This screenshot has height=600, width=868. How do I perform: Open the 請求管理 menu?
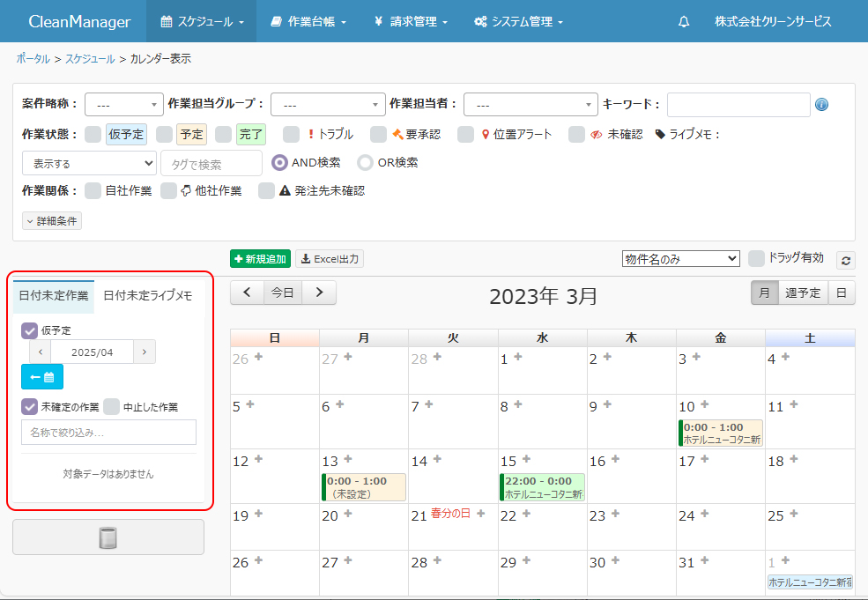(x=412, y=21)
